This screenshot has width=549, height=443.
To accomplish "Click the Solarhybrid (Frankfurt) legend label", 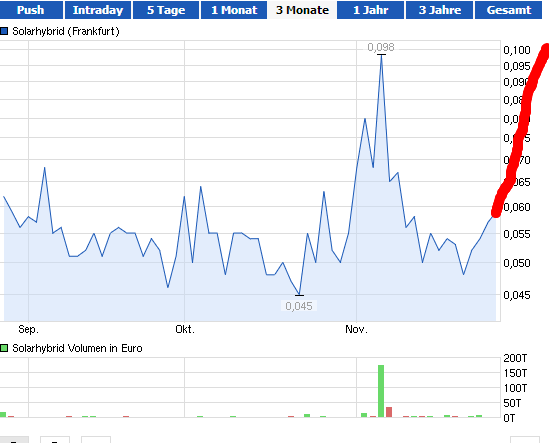I will coord(66,31).
